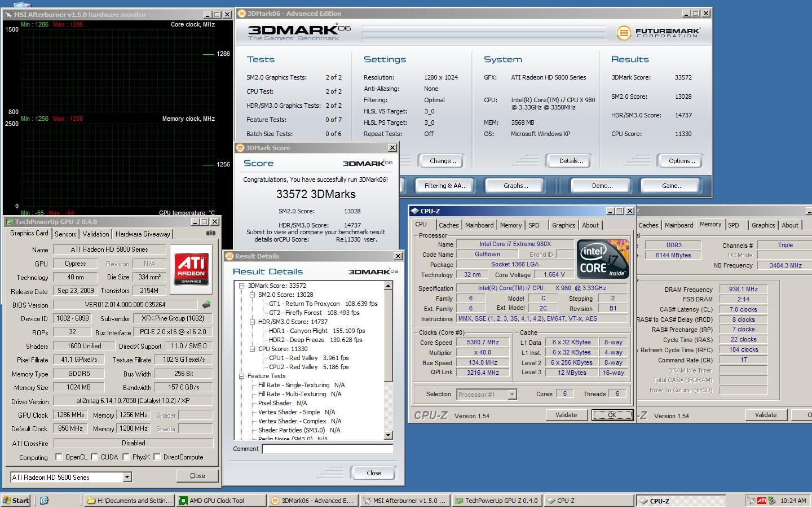Click the 3DMark Score dialog title icon
The height and width of the screenshot is (508, 812).
(240, 148)
